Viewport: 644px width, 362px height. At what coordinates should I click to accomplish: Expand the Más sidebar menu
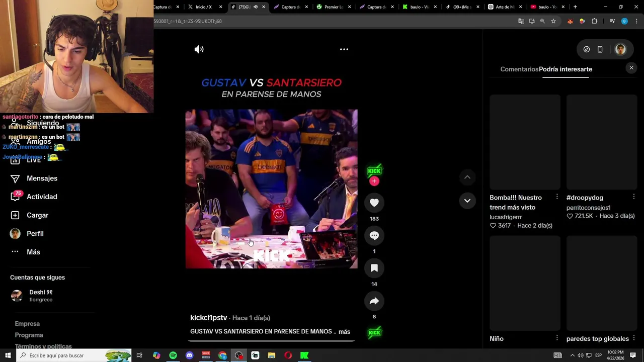click(x=25, y=252)
